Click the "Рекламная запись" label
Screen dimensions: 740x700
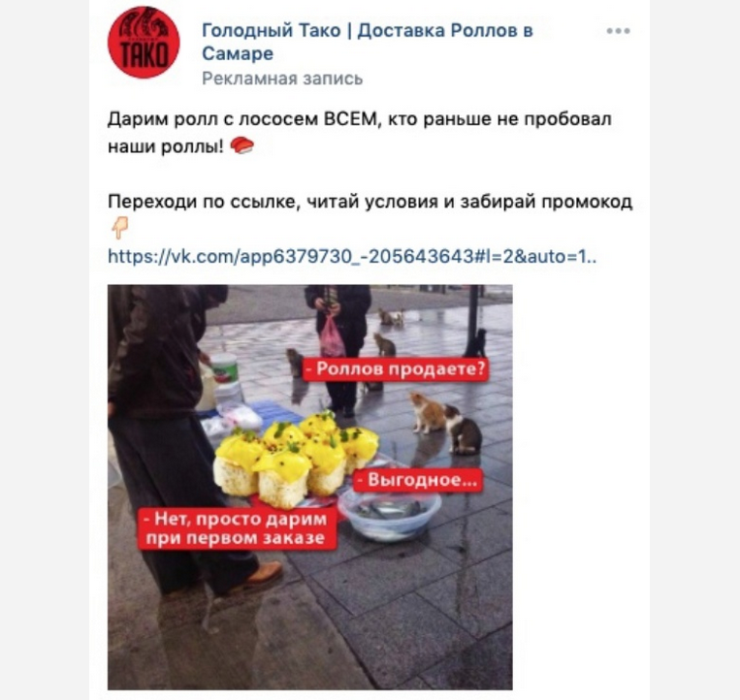click(282, 79)
